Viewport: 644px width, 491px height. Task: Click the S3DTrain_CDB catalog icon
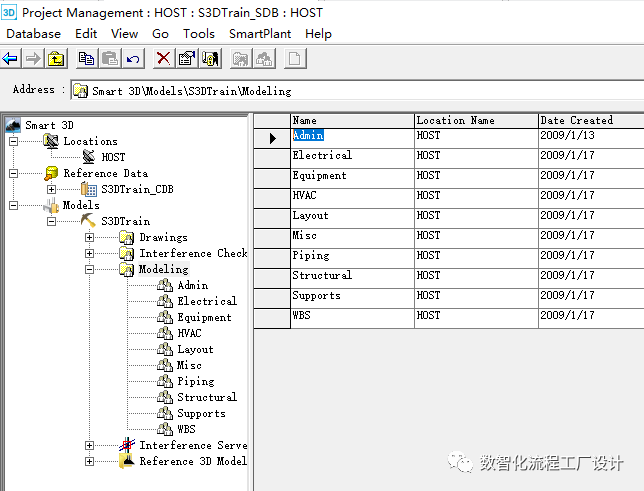pos(89,189)
